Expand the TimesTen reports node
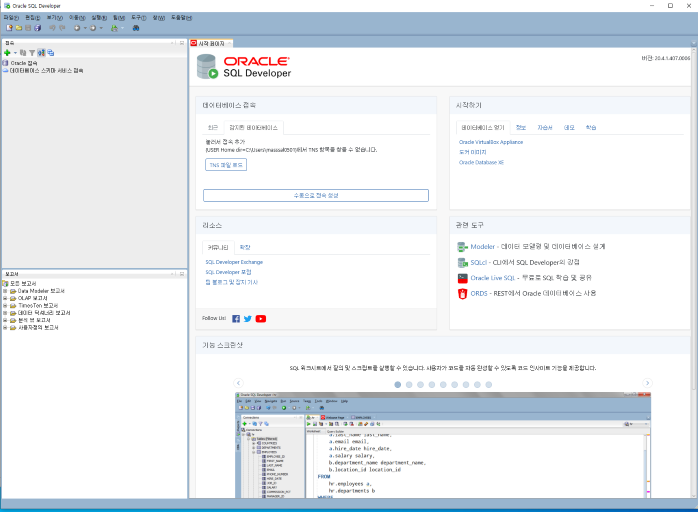698x512 pixels. (5, 305)
